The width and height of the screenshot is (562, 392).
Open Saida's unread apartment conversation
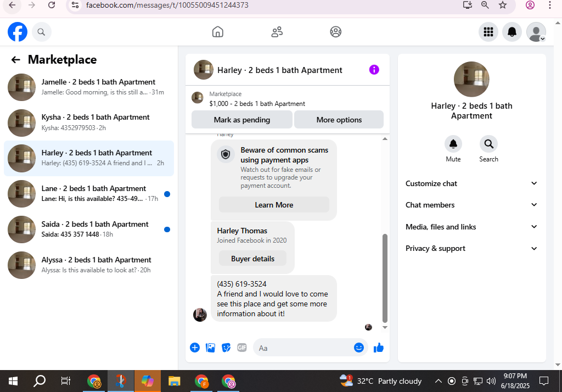pos(88,229)
